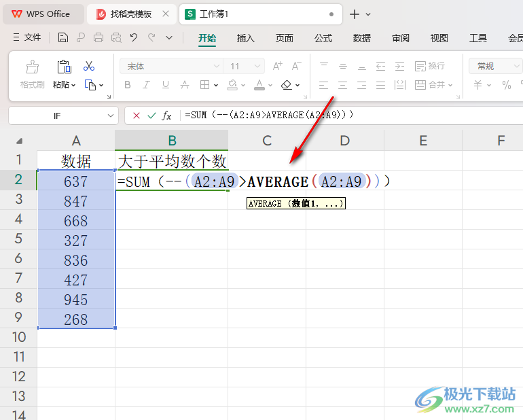Click the Paste clipboard icon
Image resolution: width=523 pixels, height=420 pixels.
(64, 67)
